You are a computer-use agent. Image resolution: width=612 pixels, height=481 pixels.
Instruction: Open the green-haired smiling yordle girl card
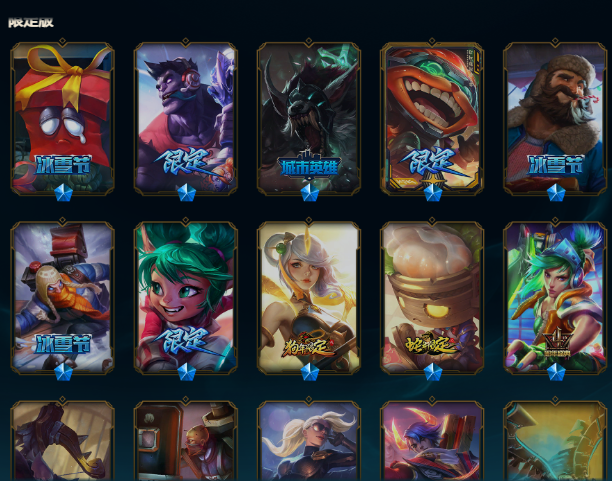tap(186, 298)
